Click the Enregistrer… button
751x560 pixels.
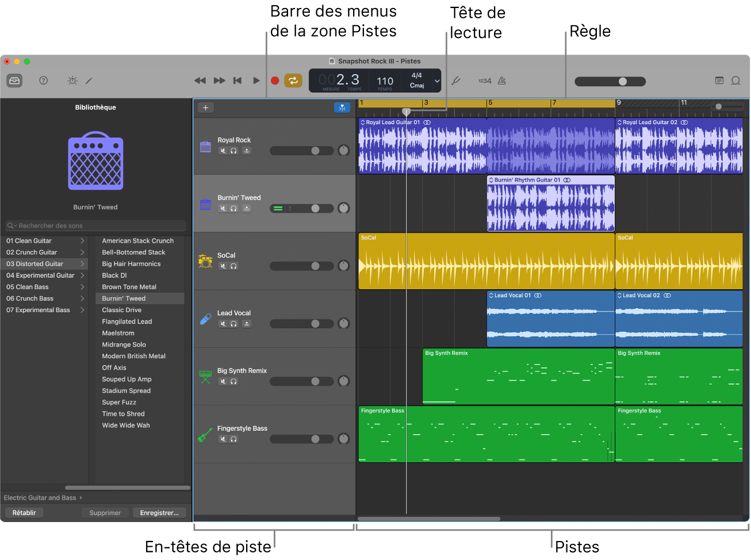pyautogui.click(x=159, y=513)
